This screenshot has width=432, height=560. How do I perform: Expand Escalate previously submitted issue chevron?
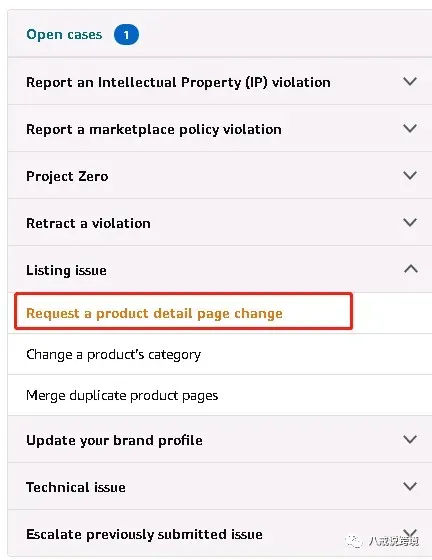click(x=410, y=533)
